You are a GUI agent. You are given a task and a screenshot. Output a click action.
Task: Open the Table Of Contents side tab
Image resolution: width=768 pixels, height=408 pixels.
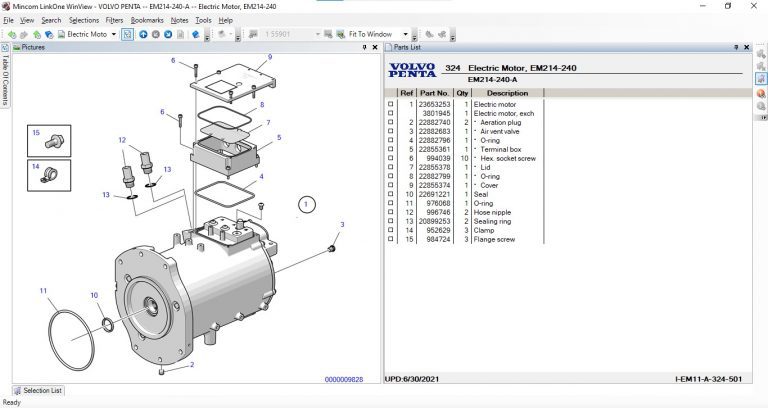click(x=5, y=74)
